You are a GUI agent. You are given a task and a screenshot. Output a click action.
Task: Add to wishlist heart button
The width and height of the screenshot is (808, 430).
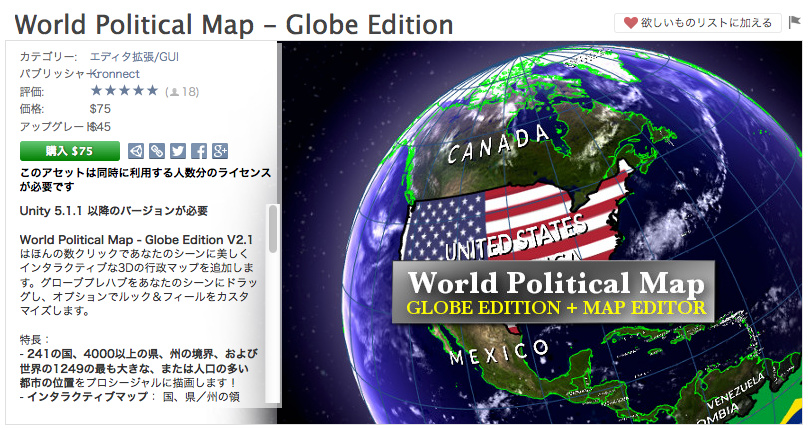[x=698, y=23]
